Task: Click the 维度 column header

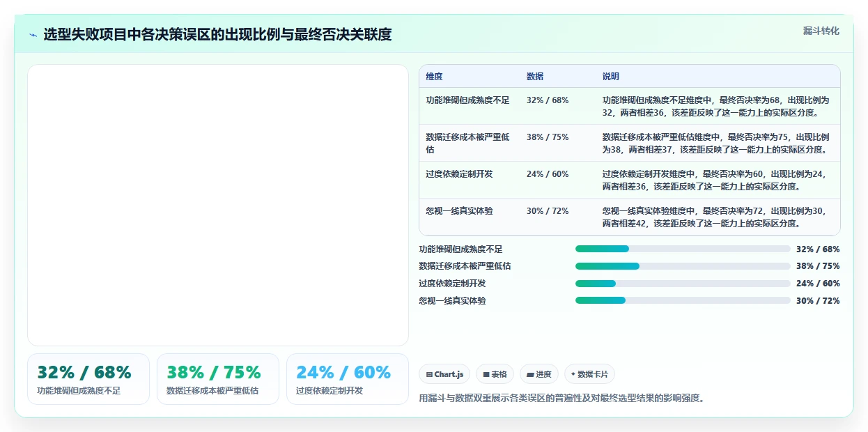Action: (434, 77)
